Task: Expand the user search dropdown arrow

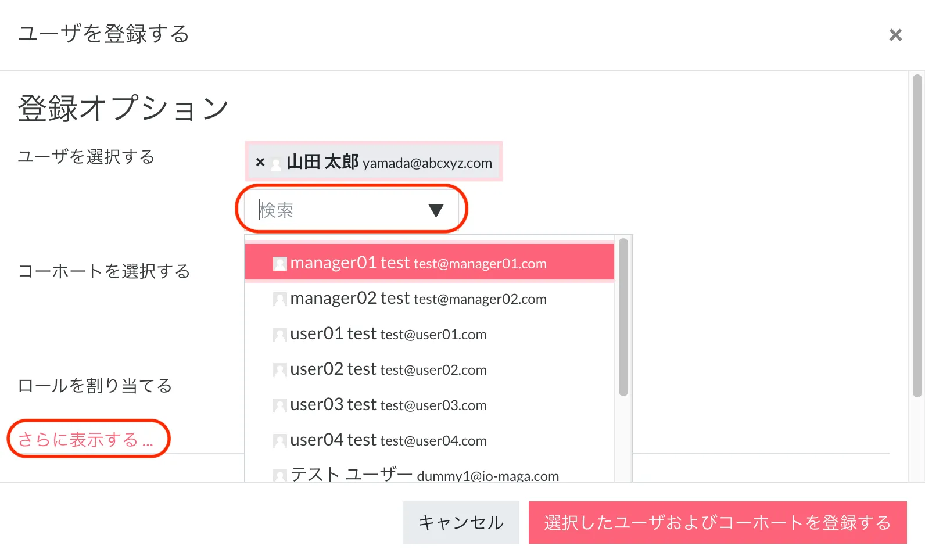Action: 436,210
